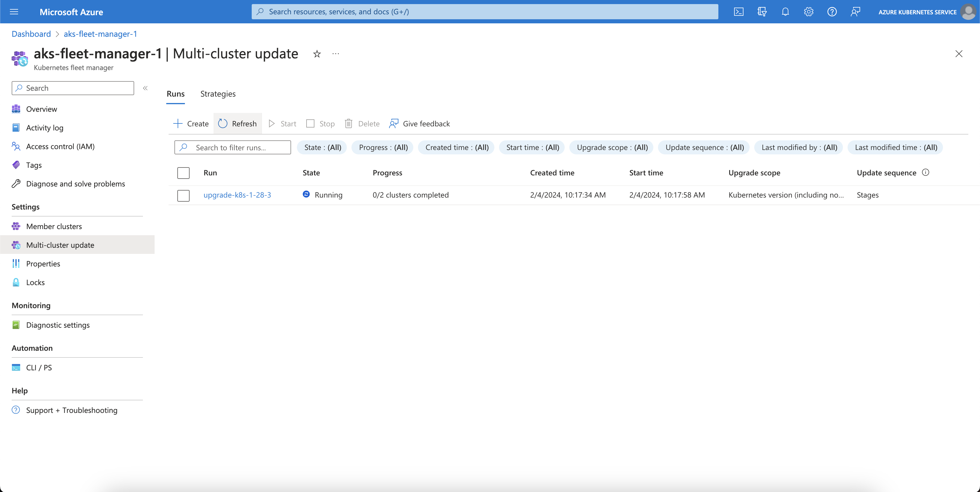
Task: Open the Upgrade scope filter
Action: point(612,147)
